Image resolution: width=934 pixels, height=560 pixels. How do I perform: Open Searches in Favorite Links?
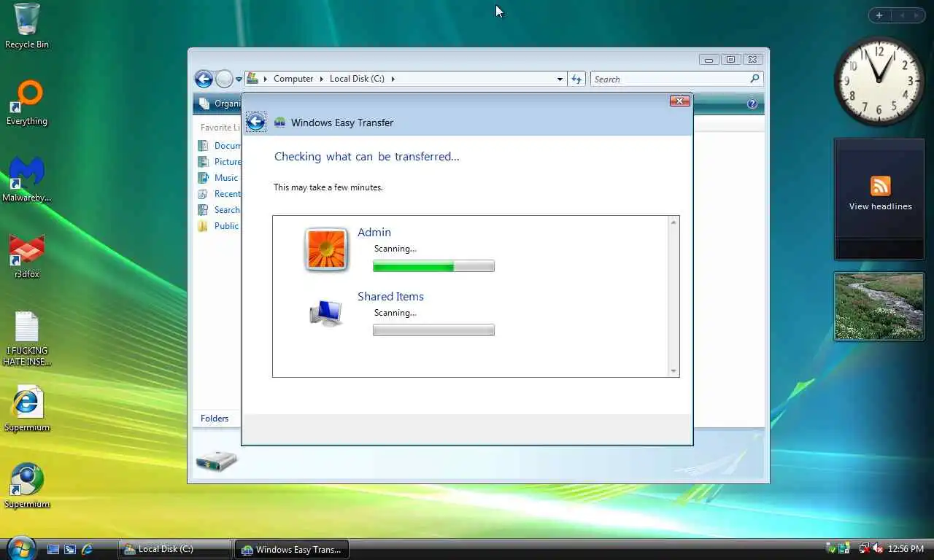click(220, 210)
